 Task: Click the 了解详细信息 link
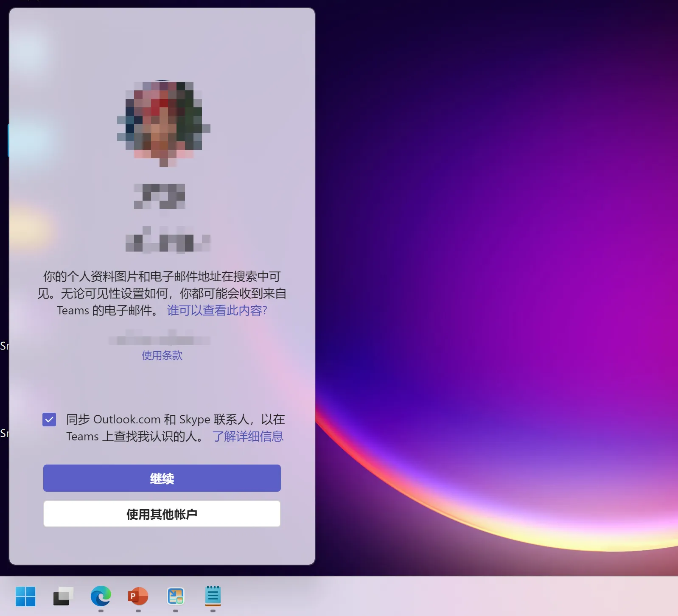pyautogui.click(x=248, y=437)
